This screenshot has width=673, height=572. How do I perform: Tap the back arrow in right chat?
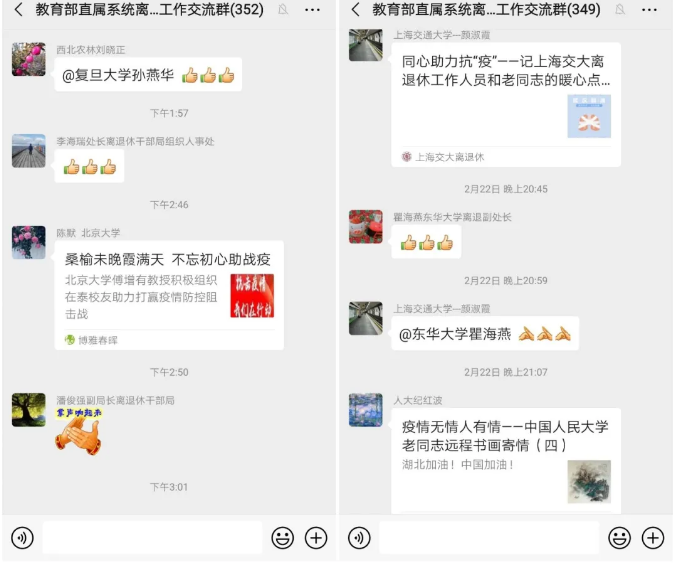point(355,9)
